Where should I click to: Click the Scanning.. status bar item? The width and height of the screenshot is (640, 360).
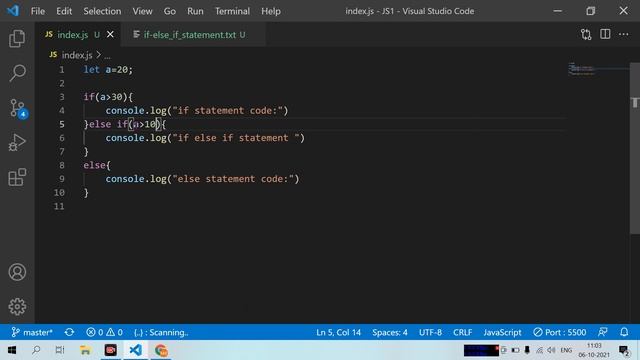pos(161,332)
